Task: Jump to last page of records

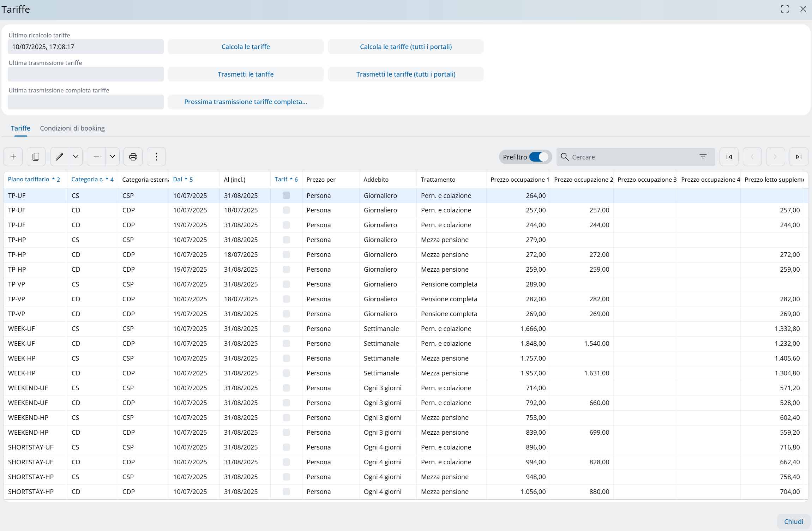Action: [x=798, y=157]
